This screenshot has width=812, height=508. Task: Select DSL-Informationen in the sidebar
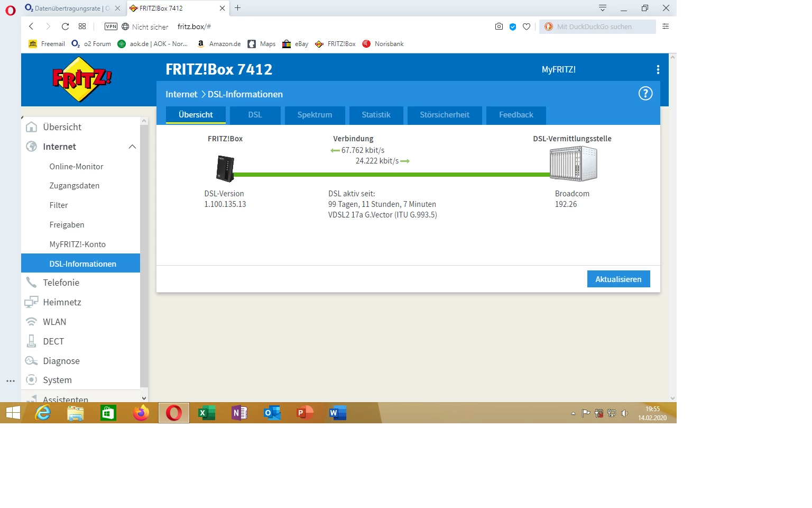(x=80, y=264)
